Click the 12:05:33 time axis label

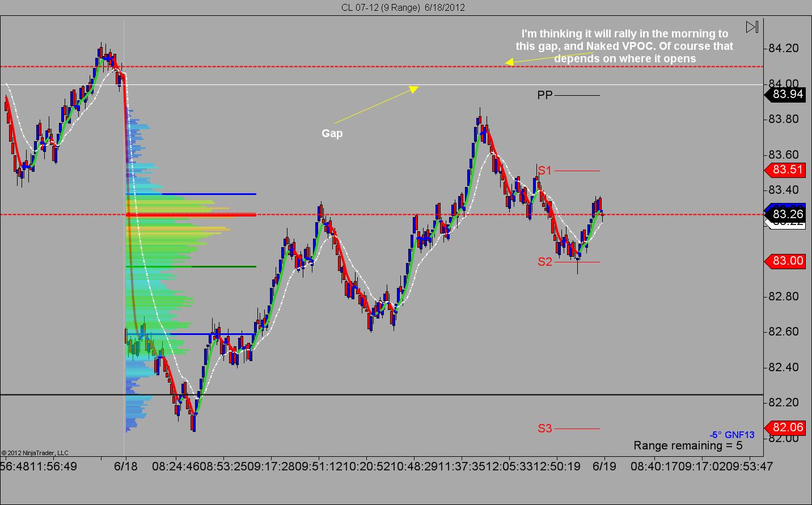point(509,466)
